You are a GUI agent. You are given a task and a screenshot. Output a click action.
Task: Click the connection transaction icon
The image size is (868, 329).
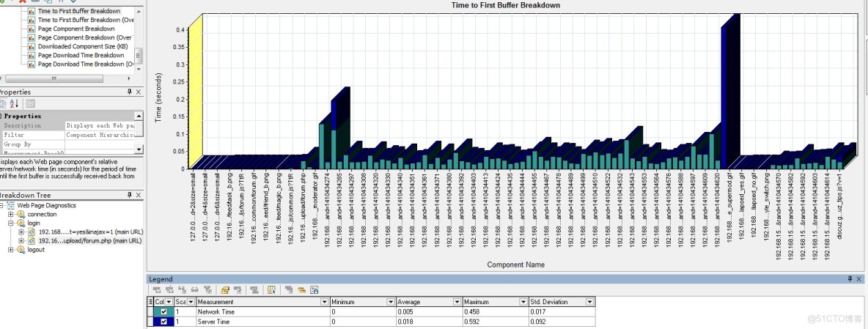point(22,215)
